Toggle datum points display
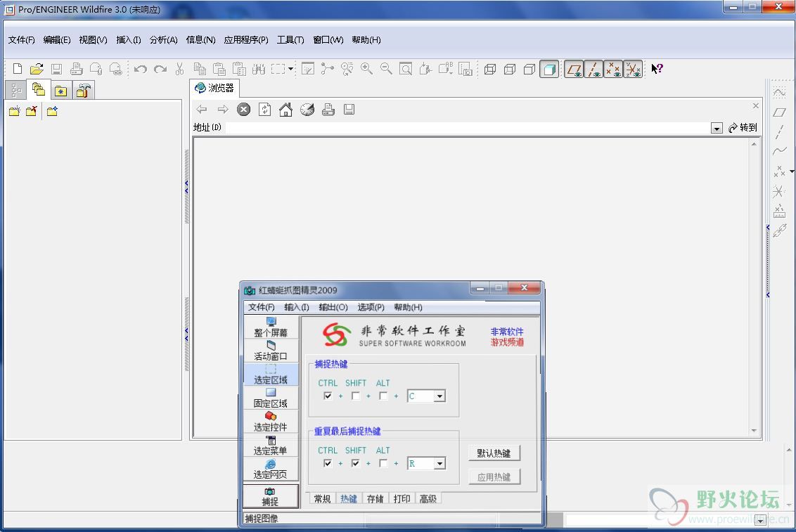The width and height of the screenshot is (796, 532). tap(613, 69)
